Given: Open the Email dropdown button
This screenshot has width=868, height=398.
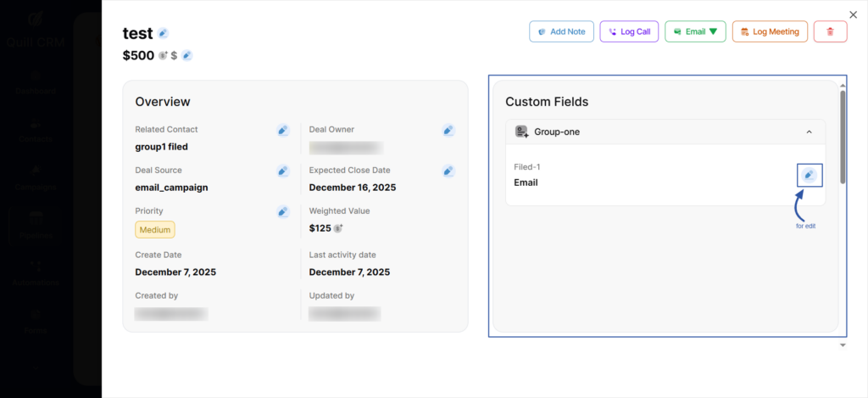Looking at the screenshot, I should click(694, 31).
